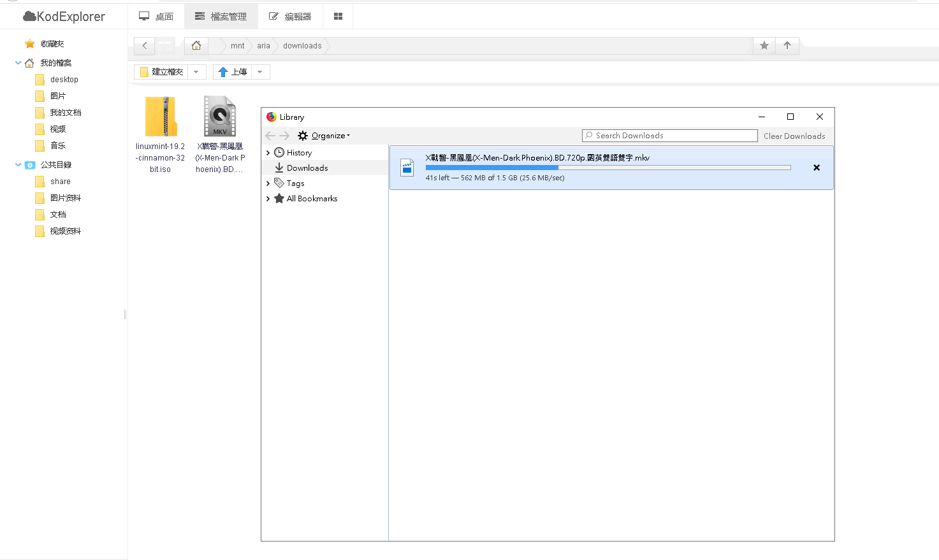Open the apps grid icon in top bar

coord(338,17)
